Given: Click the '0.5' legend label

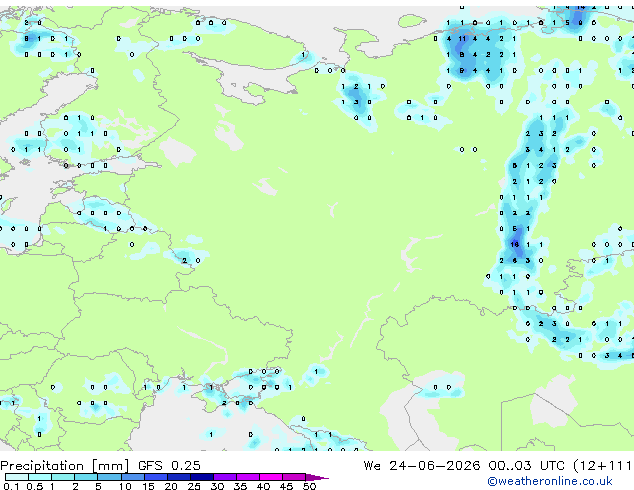Looking at the screenshot, I should click(35, 486).
